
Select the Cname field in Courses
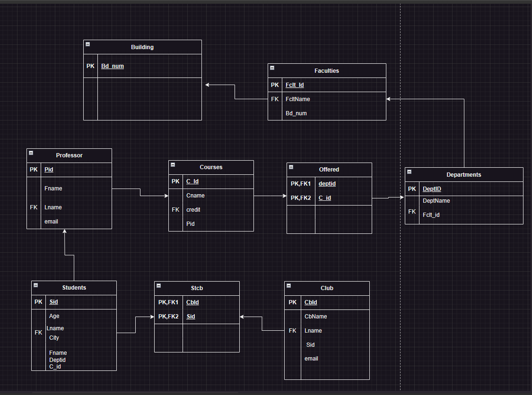pyautogui.click(x=195, y=195)
